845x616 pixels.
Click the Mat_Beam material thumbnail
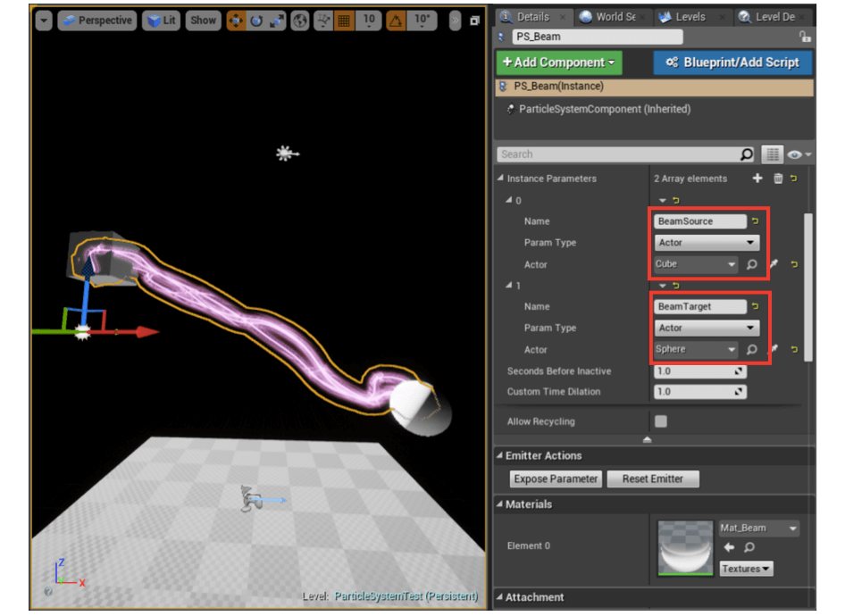(683, 548)
